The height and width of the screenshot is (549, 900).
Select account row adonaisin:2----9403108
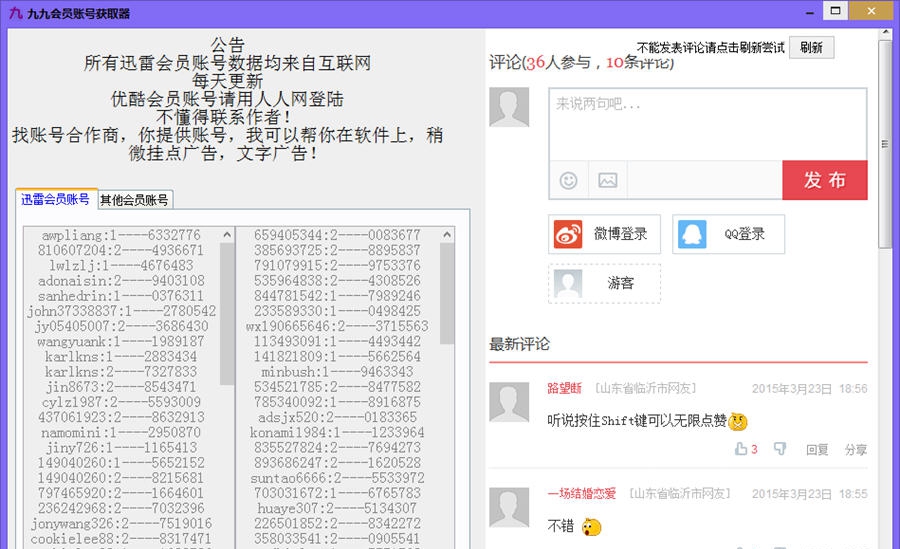click(x=121, y=280)
